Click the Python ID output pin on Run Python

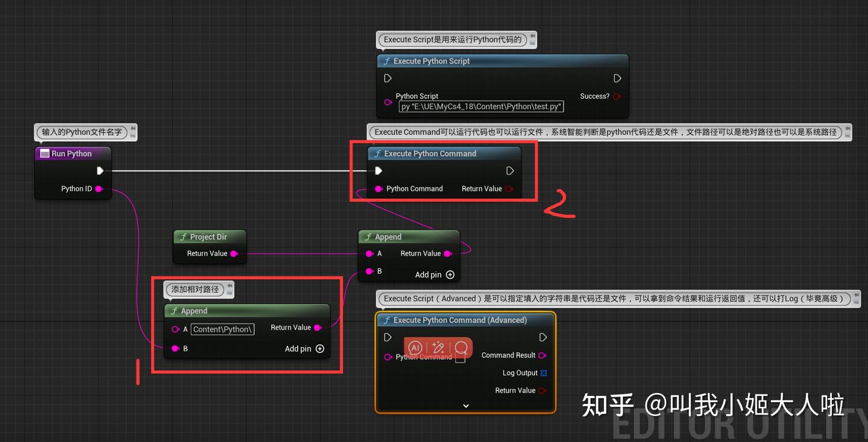click(99, 188)
